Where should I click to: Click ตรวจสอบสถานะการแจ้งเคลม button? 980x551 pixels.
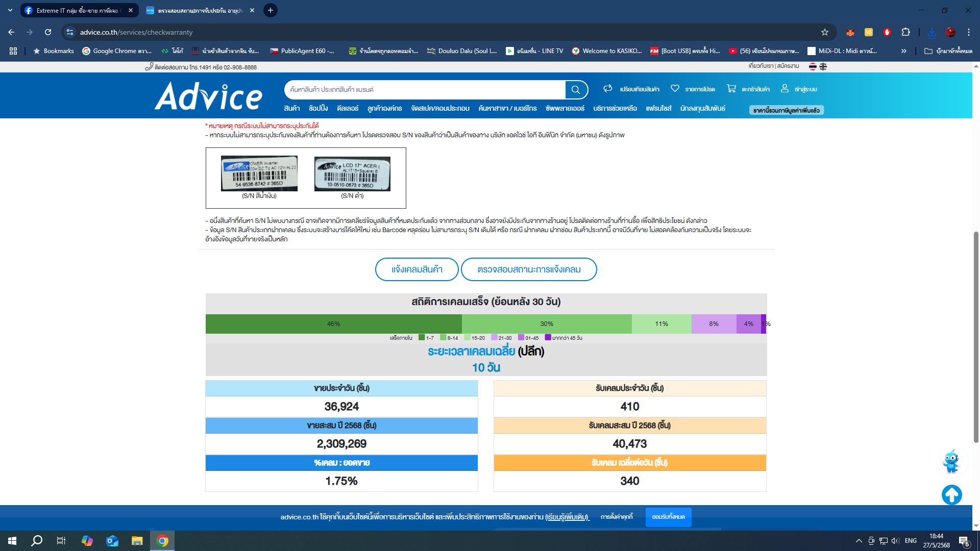coord(529,269)
